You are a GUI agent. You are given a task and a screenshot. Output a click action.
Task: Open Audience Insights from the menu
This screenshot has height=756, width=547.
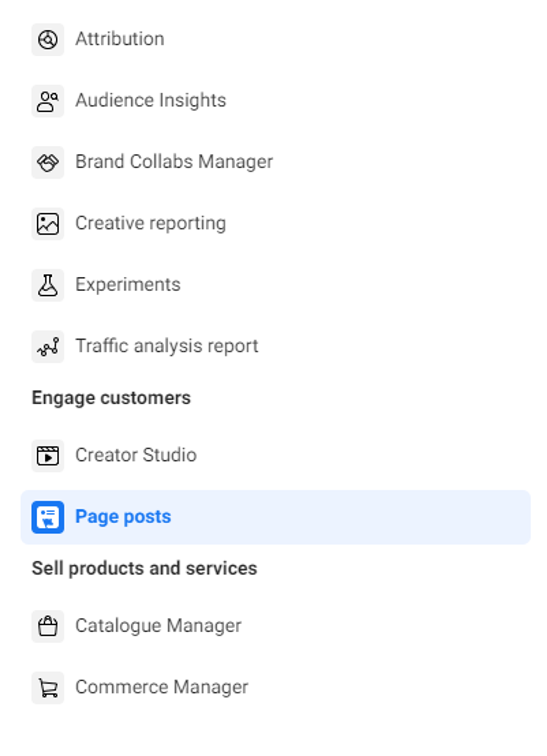point(151,100)
